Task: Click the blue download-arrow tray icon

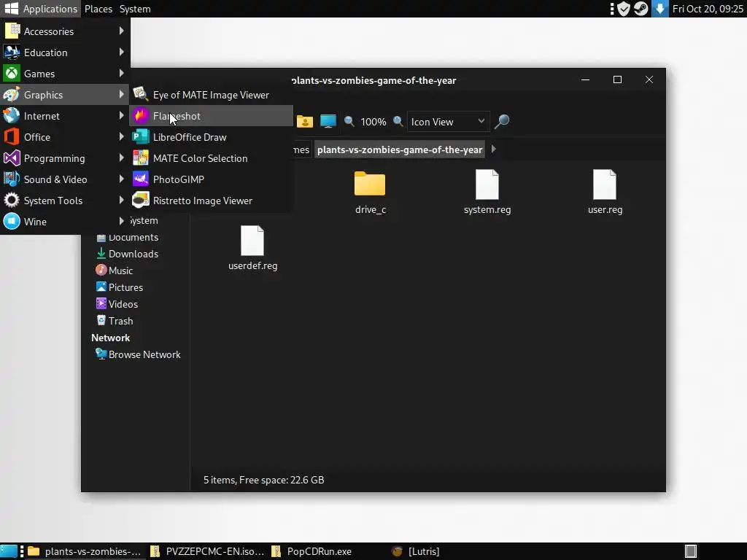Action: (x=659, y=9)
